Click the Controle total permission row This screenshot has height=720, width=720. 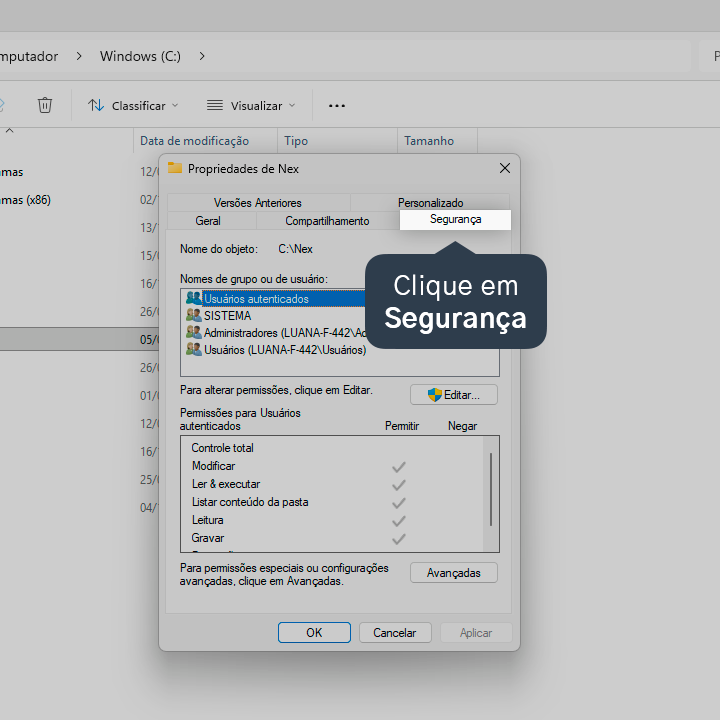(x=332, y=448)
